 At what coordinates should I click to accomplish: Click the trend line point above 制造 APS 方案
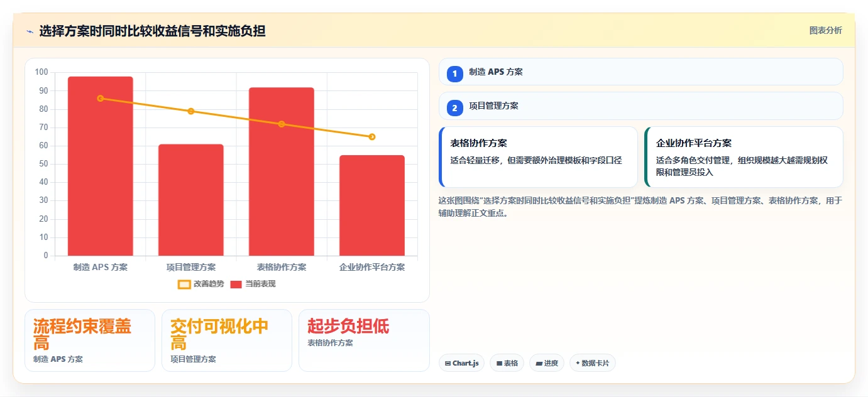tap(101, 98)
